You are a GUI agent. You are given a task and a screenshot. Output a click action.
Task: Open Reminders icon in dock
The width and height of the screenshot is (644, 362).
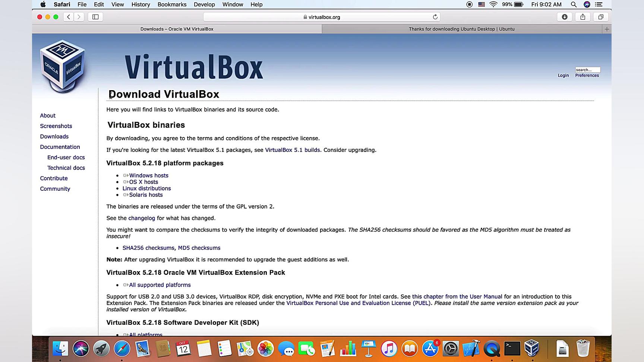(224, 349)
